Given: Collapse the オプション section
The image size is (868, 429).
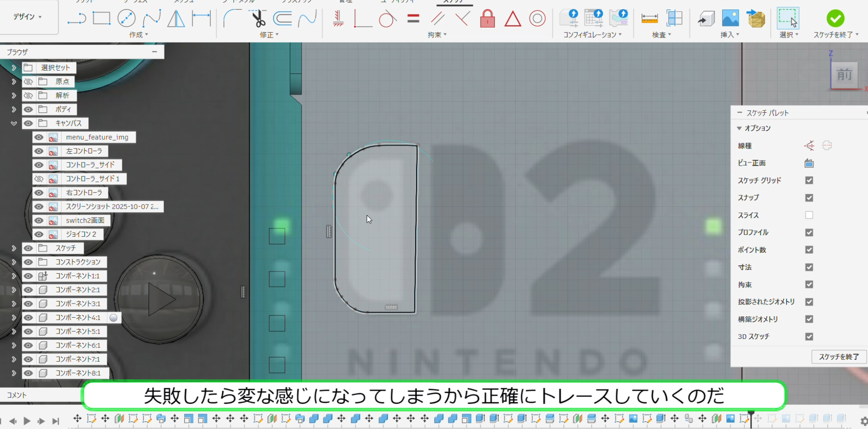Looking at the screenshot, I should [x=739, y=128].
